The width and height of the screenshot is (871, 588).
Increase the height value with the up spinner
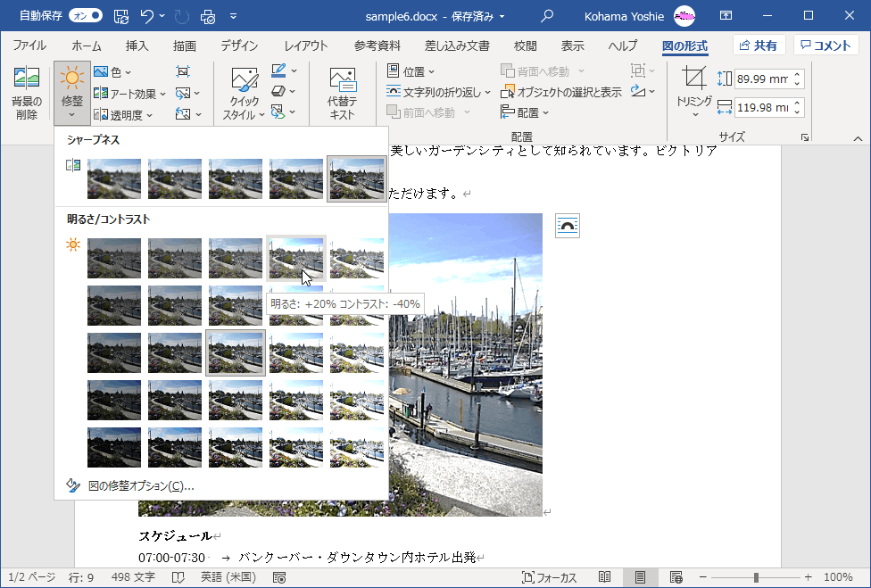click(797, 75)
